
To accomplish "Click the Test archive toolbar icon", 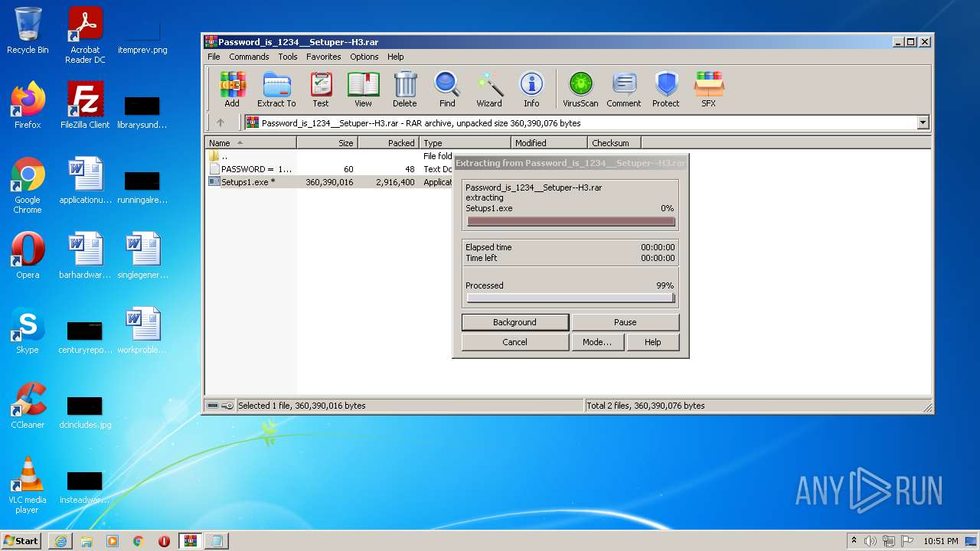I will [321, 90].
